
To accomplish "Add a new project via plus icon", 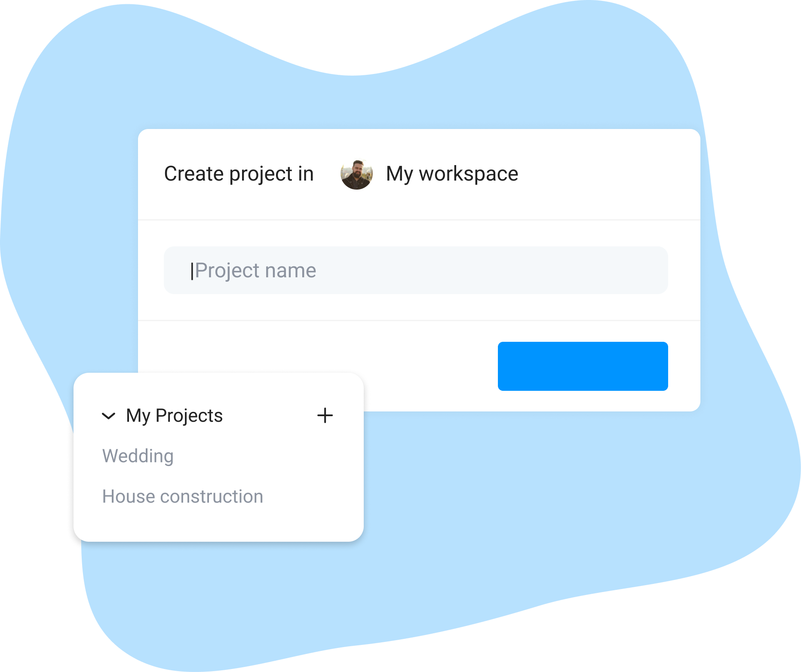I will coord(325,415).
